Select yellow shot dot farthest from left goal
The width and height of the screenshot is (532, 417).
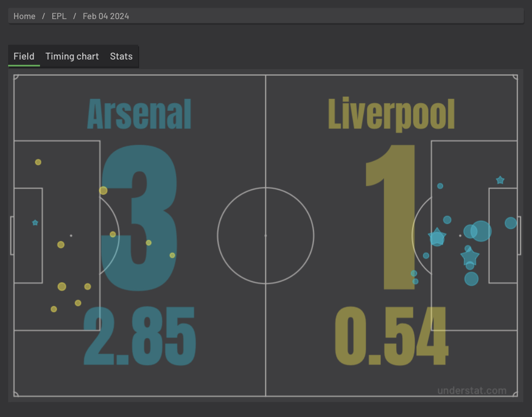click(x=172, y=255)
